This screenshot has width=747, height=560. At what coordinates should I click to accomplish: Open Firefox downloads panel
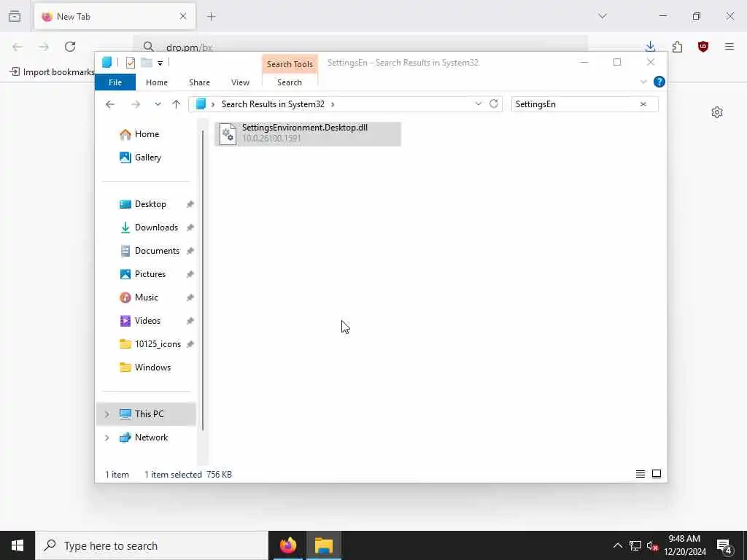coord(650,46)
